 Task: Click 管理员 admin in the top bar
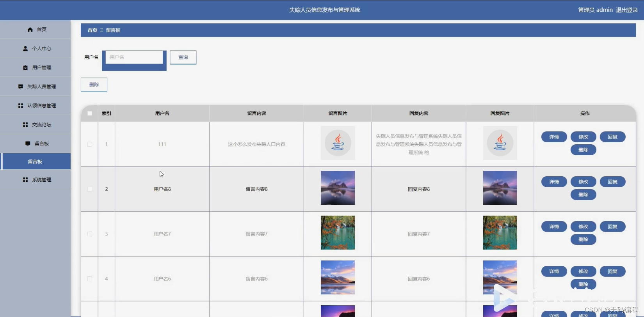point(595,10)
